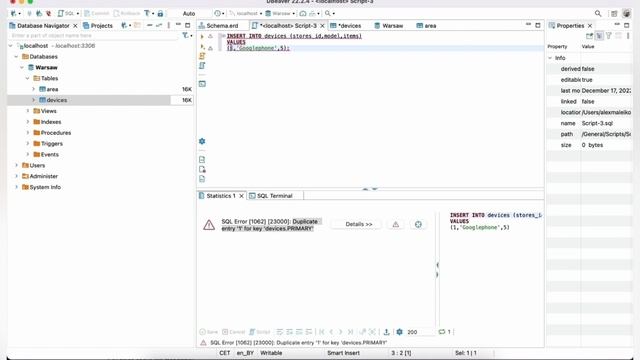Open the perspective switcher icon
Screen dimensions: 640x360
point(614,13)
